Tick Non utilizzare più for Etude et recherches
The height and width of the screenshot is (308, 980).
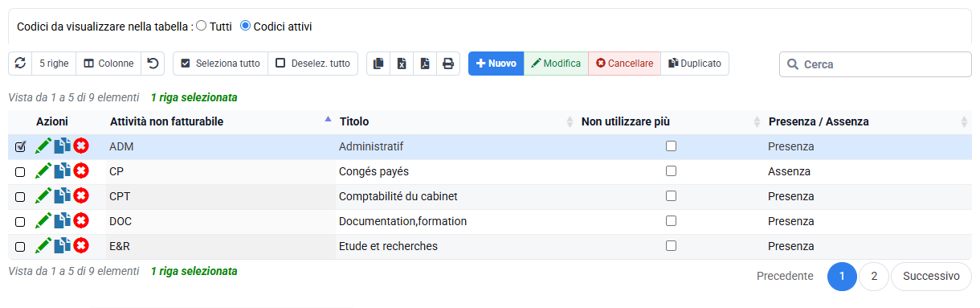click(x=671, y=245)
